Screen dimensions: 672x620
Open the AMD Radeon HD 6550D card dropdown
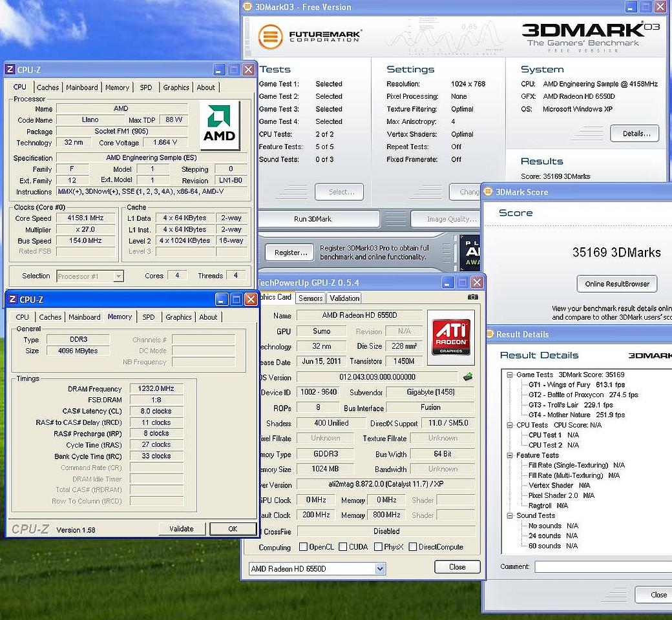coord(380,568)
